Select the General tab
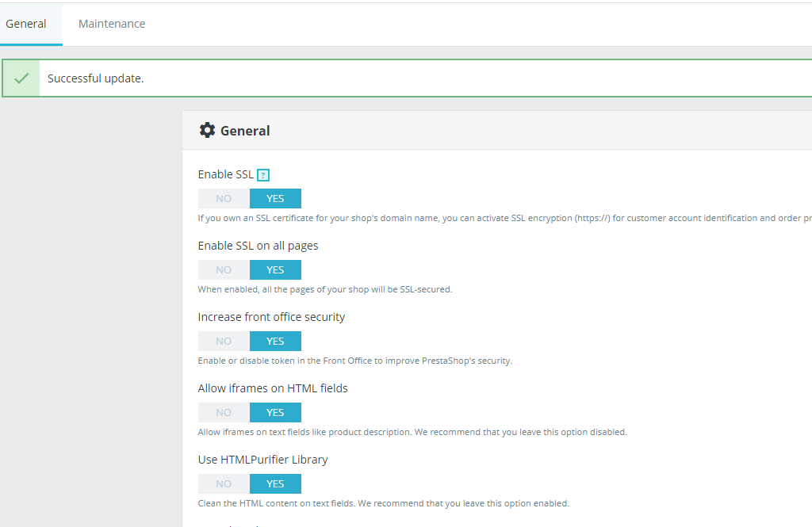This screenshot has height=527, width=812. coord(26,24)
